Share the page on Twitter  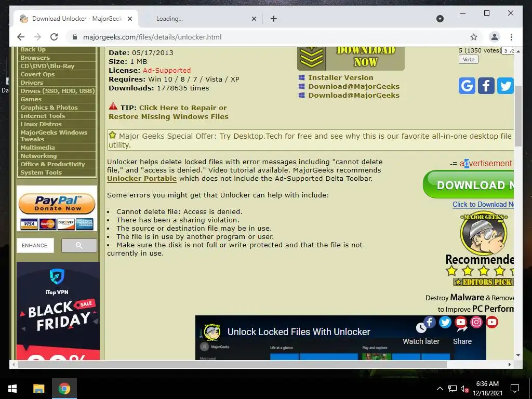(x=505, y=86)
